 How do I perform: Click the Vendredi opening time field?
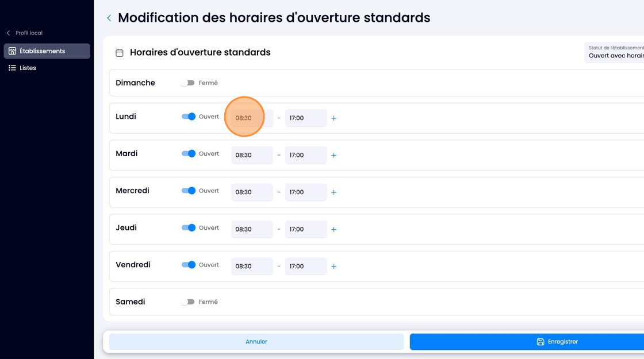click(252, 267)
